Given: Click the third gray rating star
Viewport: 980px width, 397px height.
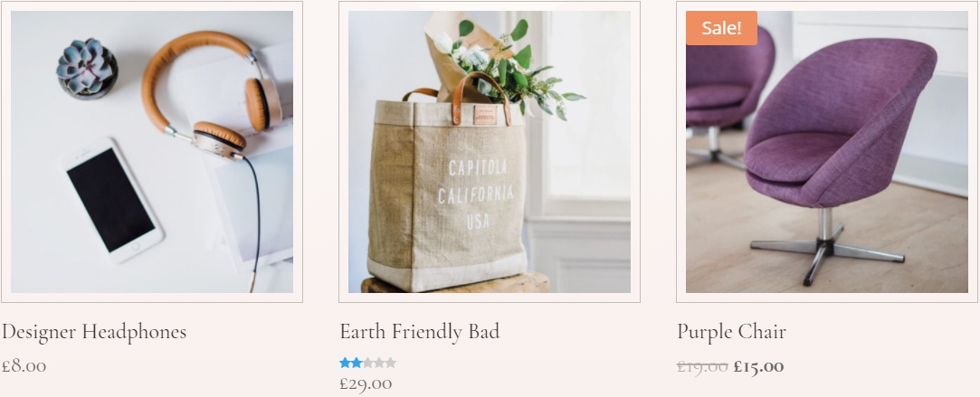Looking at the screenshot, I should pyautogui.click(x=367, y=363).
